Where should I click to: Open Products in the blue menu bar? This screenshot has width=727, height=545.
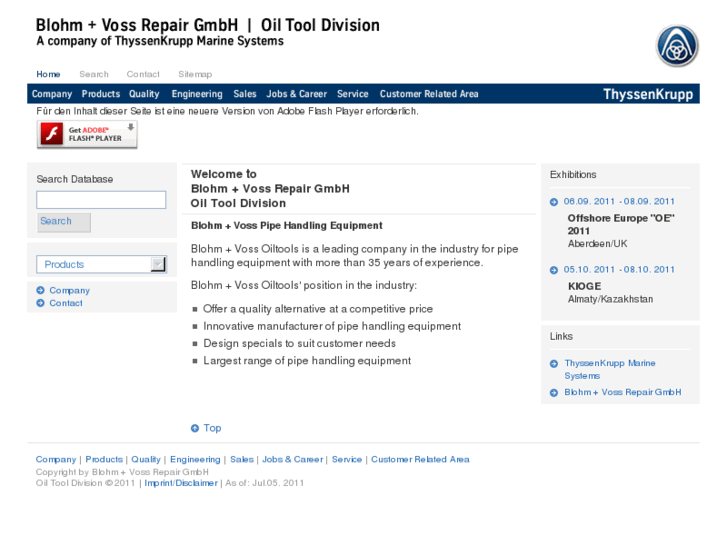click(101, 94)
